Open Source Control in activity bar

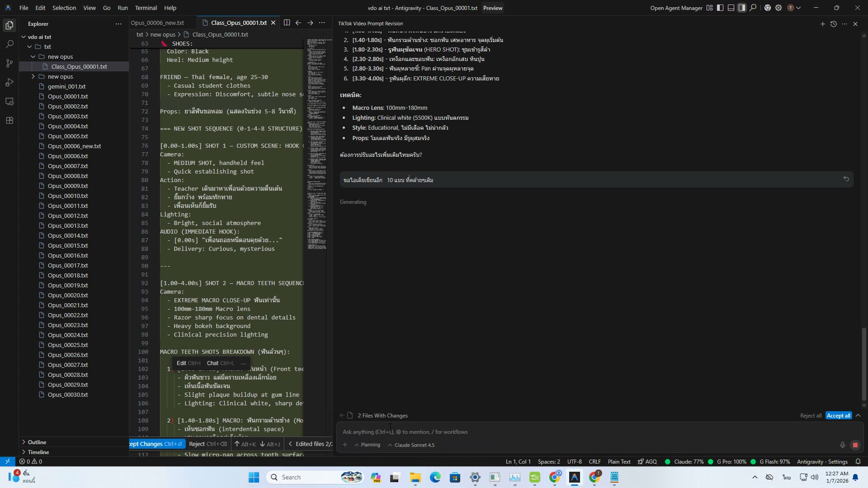point(9,63)
